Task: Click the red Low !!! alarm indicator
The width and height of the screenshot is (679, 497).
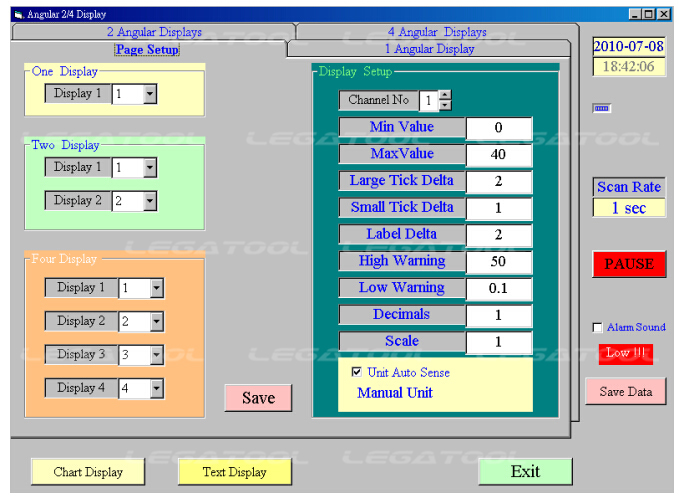Action: coord(626,354)
